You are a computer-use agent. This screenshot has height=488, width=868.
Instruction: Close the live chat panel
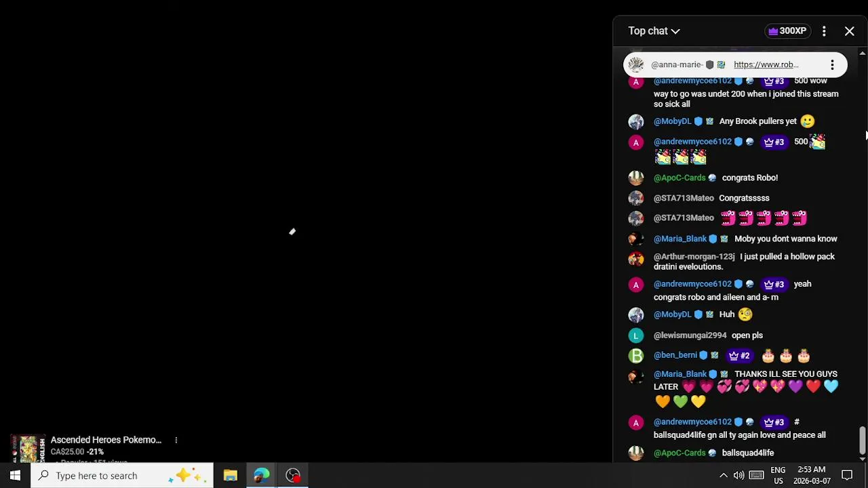(849, 31)
